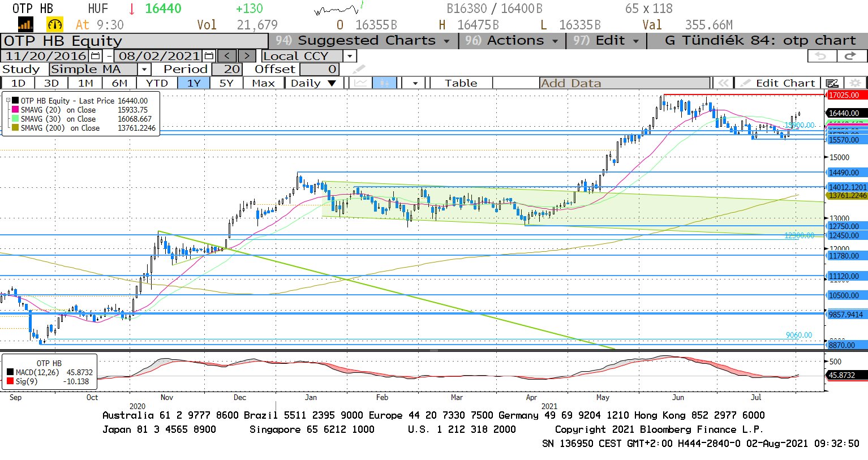Select the Max range tab

[263, 83]
